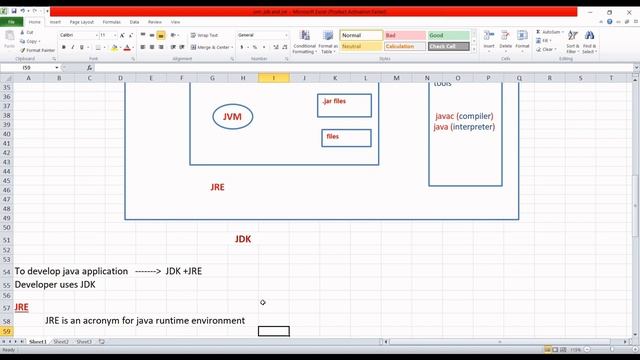Click the Increase Decimal icon
Viewport: 640px width, 360px height.
click(276, 47)
